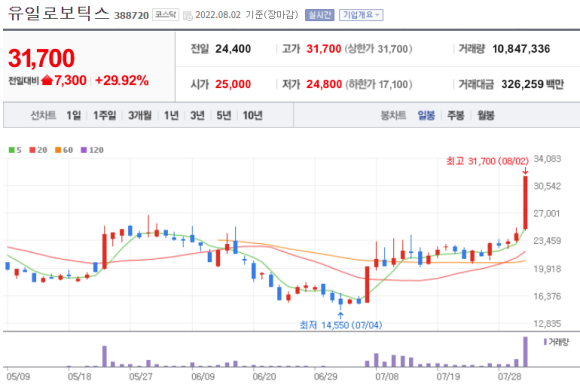
Task: Click the 거래량 legend in volume chart
Action: (556, 342)
